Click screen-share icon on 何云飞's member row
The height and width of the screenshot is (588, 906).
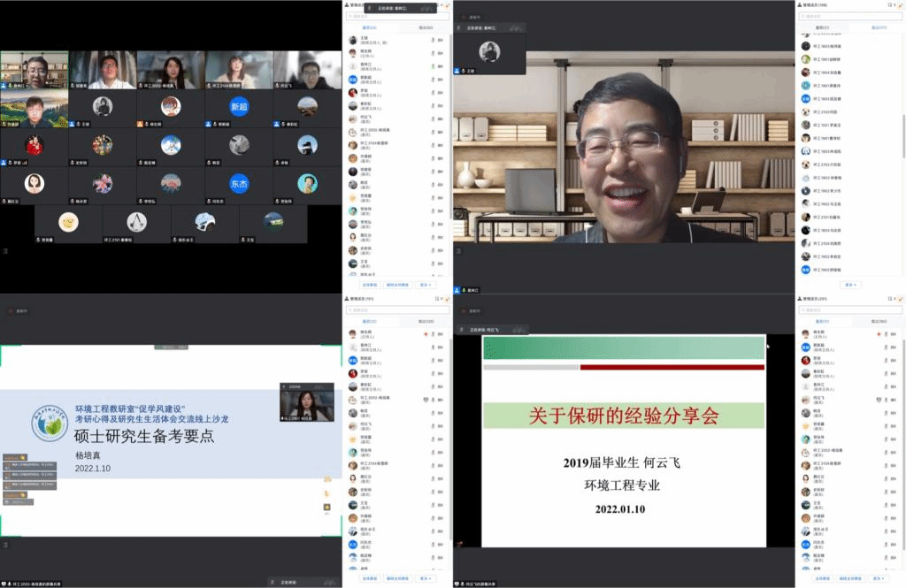click(x=879, y=399)
